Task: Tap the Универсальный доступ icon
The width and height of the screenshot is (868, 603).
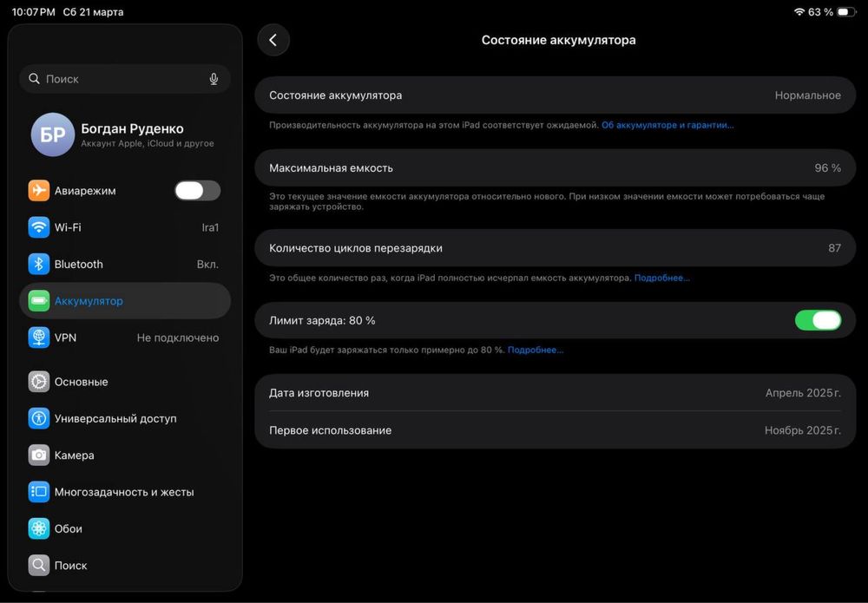Action: 39,418
